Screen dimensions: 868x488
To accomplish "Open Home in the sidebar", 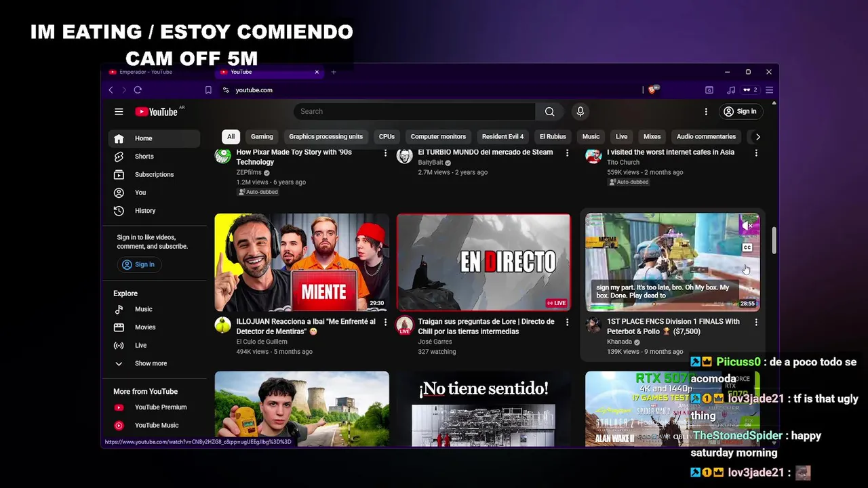I will (154, 138).
